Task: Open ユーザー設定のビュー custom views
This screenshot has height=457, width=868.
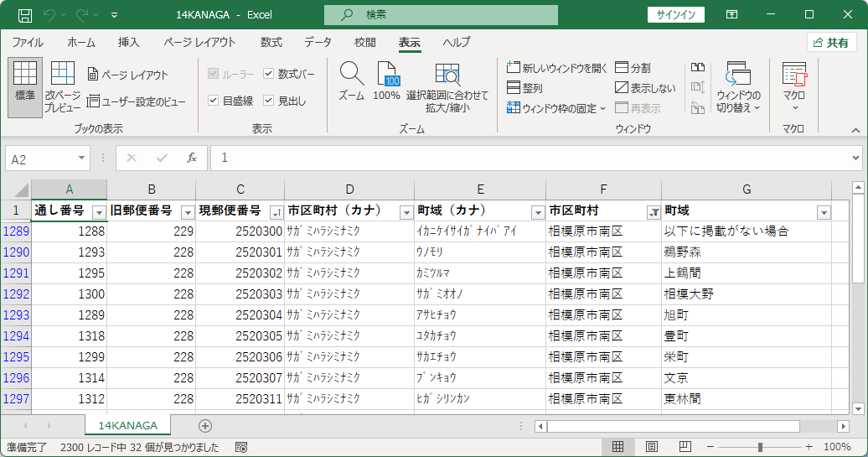Action: tap(137, 102)
